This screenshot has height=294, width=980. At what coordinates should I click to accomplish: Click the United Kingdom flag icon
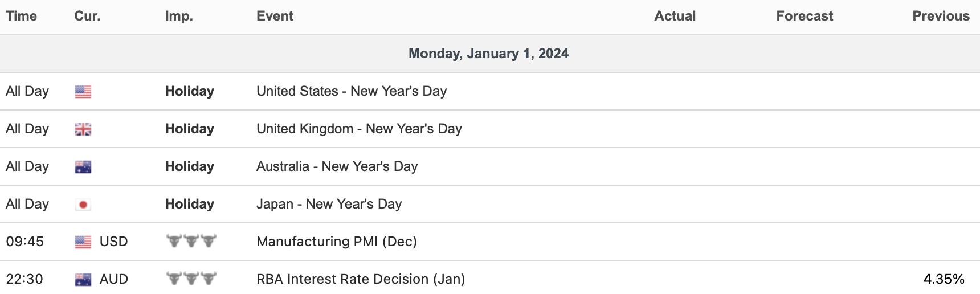[x=83, y=129]
